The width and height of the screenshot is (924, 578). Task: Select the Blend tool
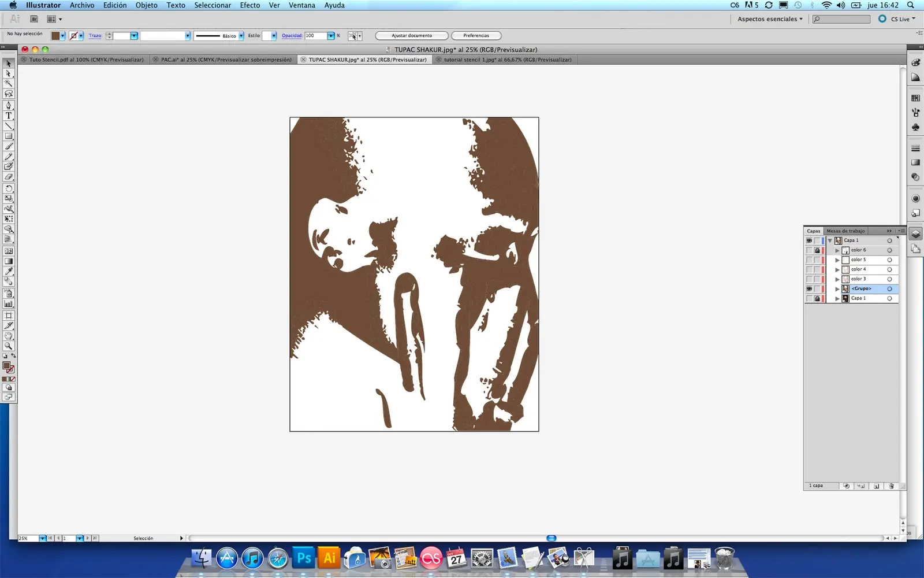tap(9, 281)
